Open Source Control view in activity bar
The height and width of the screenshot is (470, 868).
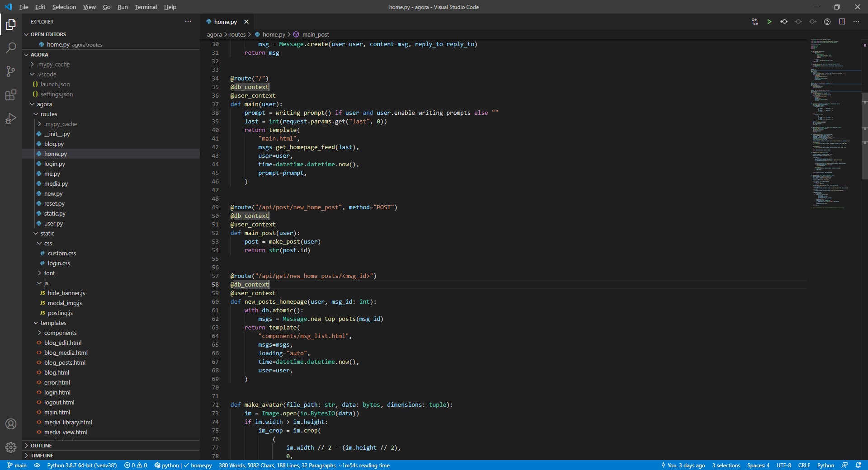click(x=11, y=71)
